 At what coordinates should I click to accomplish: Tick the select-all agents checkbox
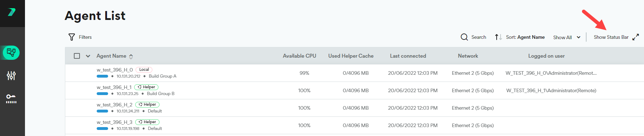(77, 56)
